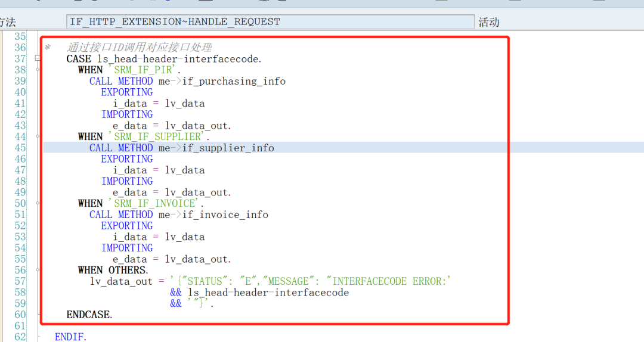Click IMPORTING keyword on line 54
644x342 pixels.
(127, 248)
